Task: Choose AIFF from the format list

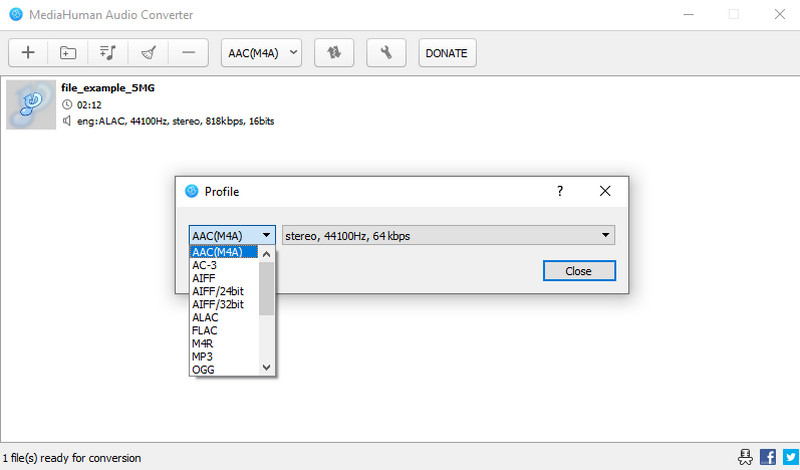Action: point(224,278)
